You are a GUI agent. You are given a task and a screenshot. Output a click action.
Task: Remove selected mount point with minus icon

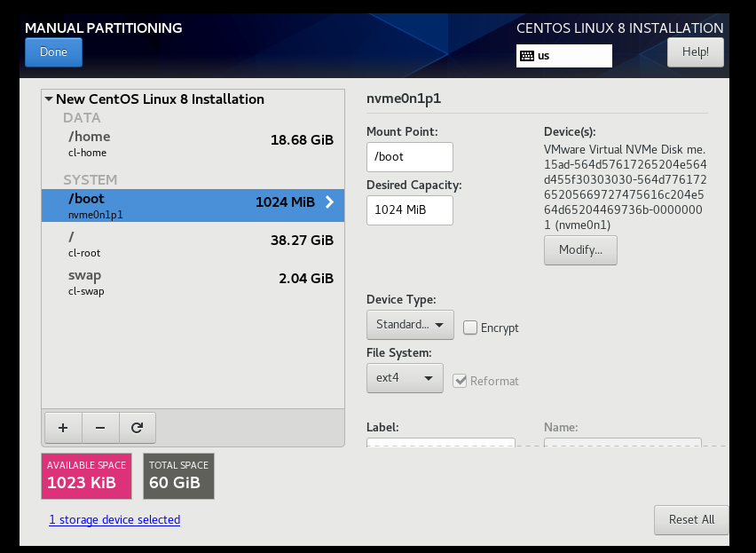click(100, 428)
